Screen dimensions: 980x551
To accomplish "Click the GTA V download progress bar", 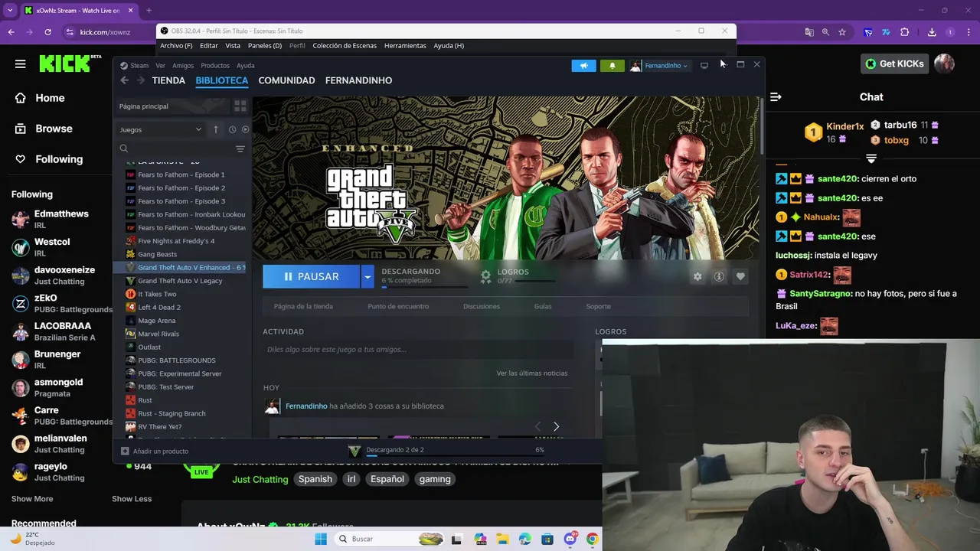I will (x=425, y=288).
